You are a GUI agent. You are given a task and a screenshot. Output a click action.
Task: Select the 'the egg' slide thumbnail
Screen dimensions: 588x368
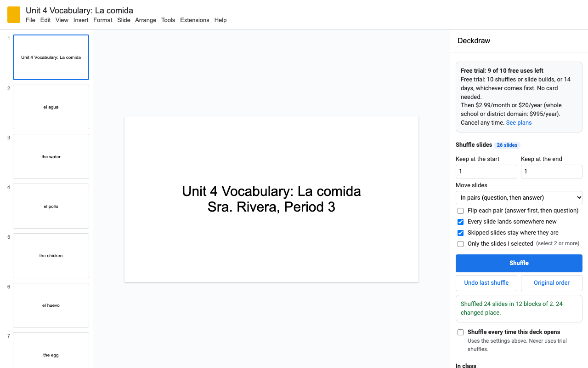pos(51,351)
